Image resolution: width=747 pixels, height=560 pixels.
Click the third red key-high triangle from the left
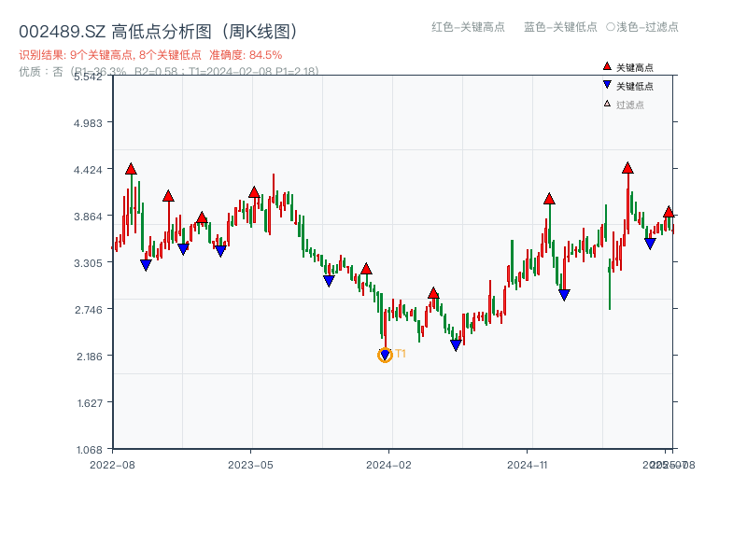click(x=202, y=217)
